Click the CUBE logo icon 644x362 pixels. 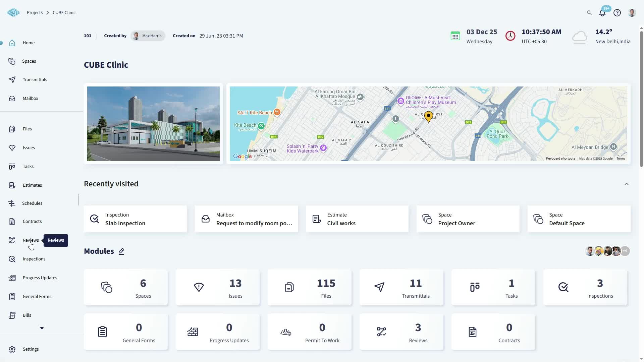pos(13,12)
